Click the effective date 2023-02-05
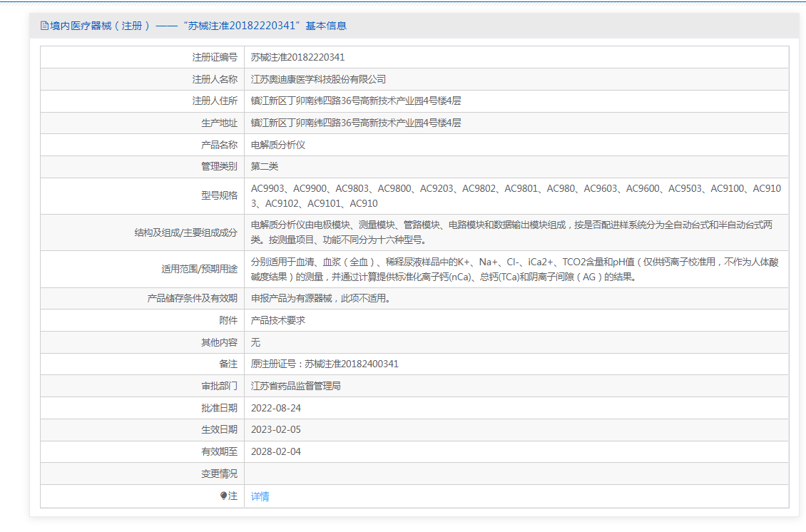This screenshot has height=532, width=806. 276,430
